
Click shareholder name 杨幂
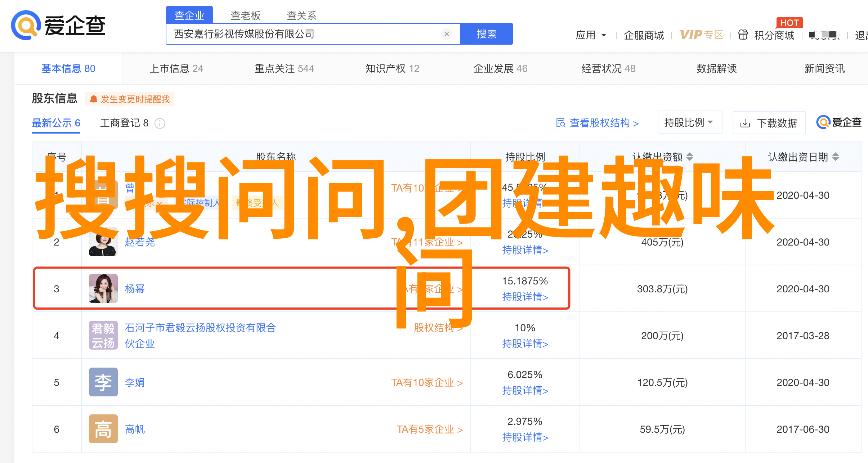point(135,289)
